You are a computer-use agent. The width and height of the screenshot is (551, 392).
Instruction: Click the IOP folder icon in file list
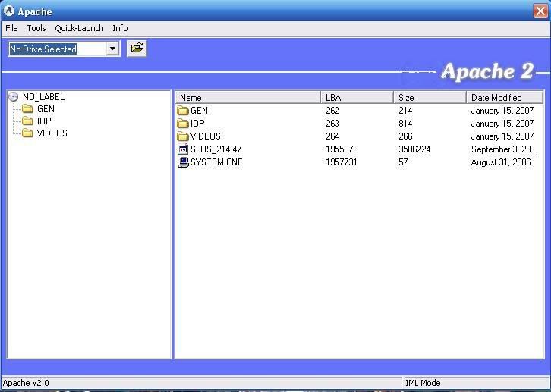[x=183, y=123]
